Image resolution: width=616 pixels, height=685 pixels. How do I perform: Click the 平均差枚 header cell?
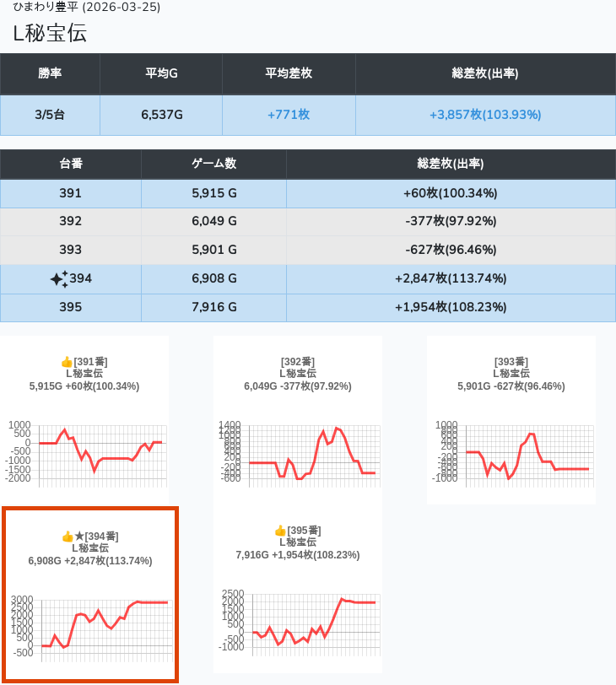[x=289, y=73]
